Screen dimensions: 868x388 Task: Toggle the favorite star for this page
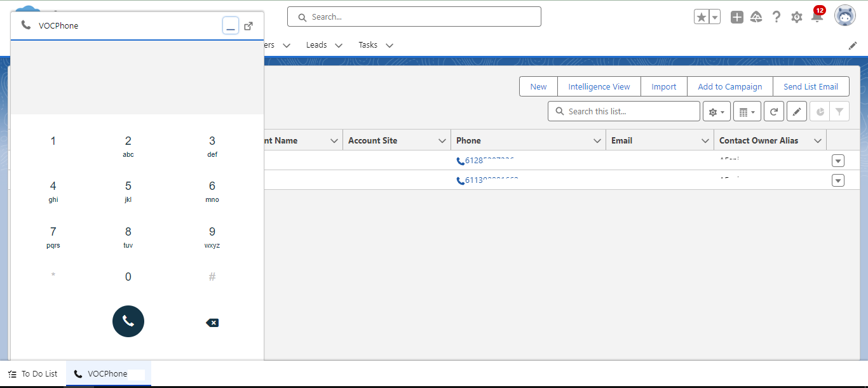702,17
